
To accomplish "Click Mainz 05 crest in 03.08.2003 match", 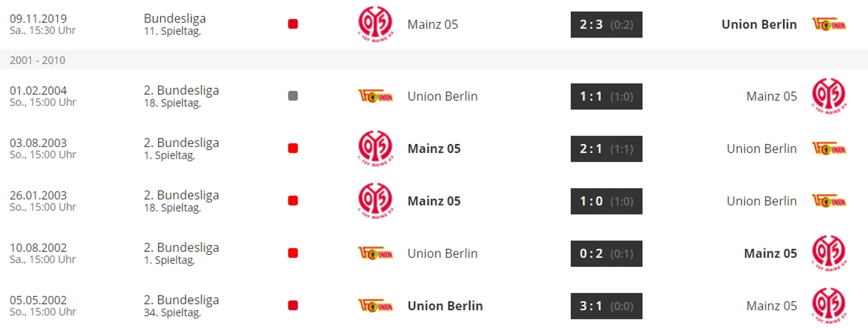I will [x=375, y=148].
